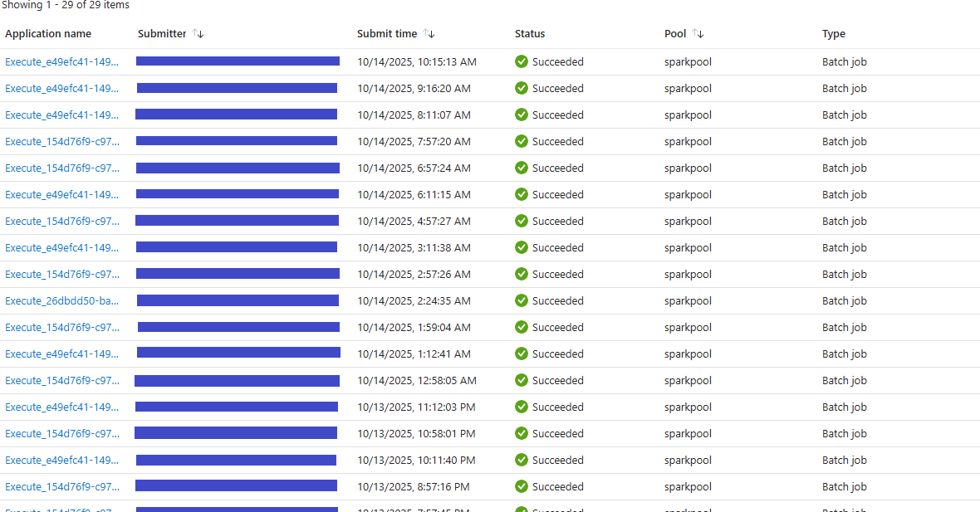Image resolution: width=980 pixels, height=512 pixels.
Task: Click sparkpool cell in 10:15:13 AM row
Action: (688, 61)
